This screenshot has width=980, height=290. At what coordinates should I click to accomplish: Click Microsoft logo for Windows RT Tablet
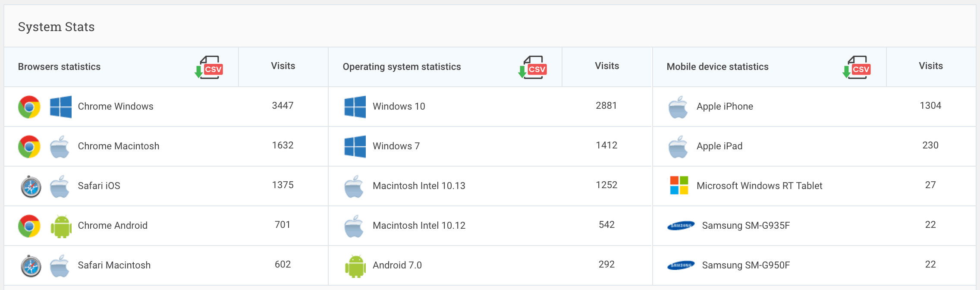click(679, 186)
